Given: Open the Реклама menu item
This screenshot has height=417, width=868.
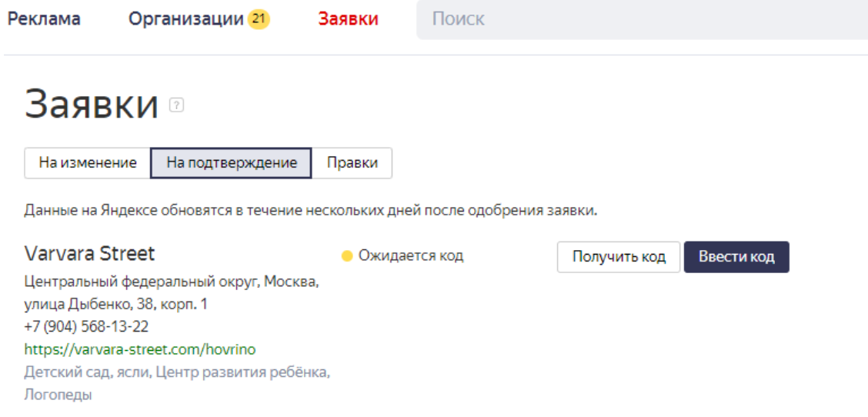Looking at the screenshot, I should point(44,18).
